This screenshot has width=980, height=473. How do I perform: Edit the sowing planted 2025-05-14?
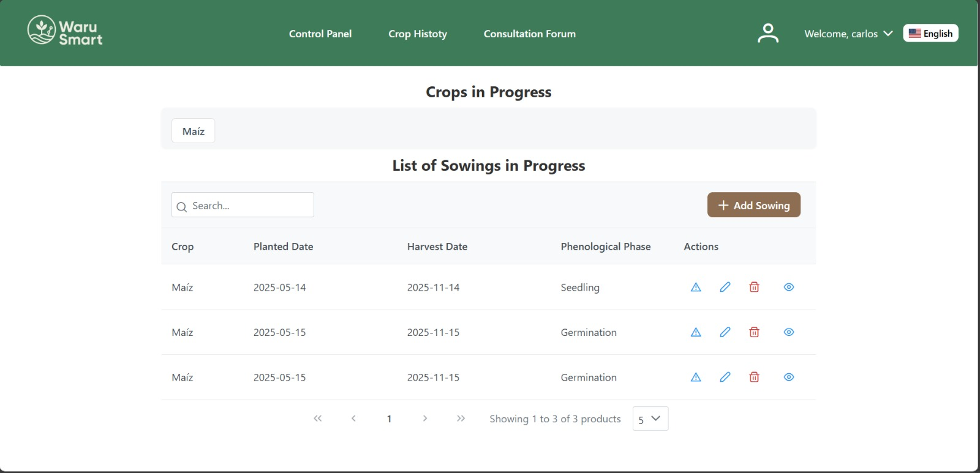pyautogui.click(x=725, y=287)
